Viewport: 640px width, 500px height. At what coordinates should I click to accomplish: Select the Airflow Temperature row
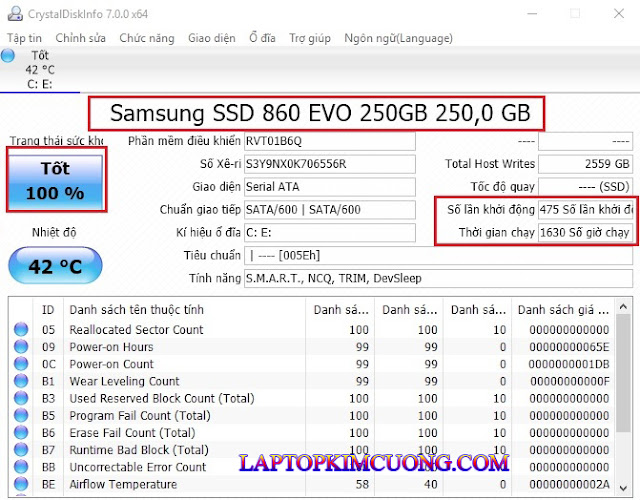[x=312, y=484]
